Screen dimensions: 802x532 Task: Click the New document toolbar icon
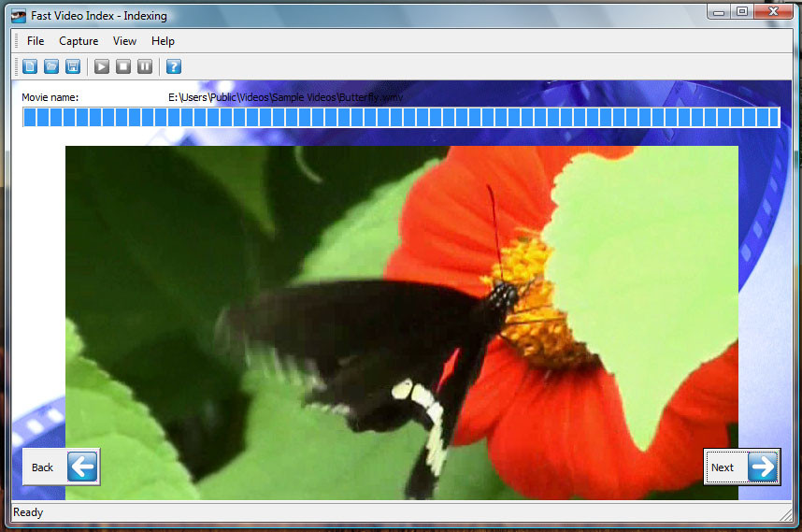tap(30, 66)
